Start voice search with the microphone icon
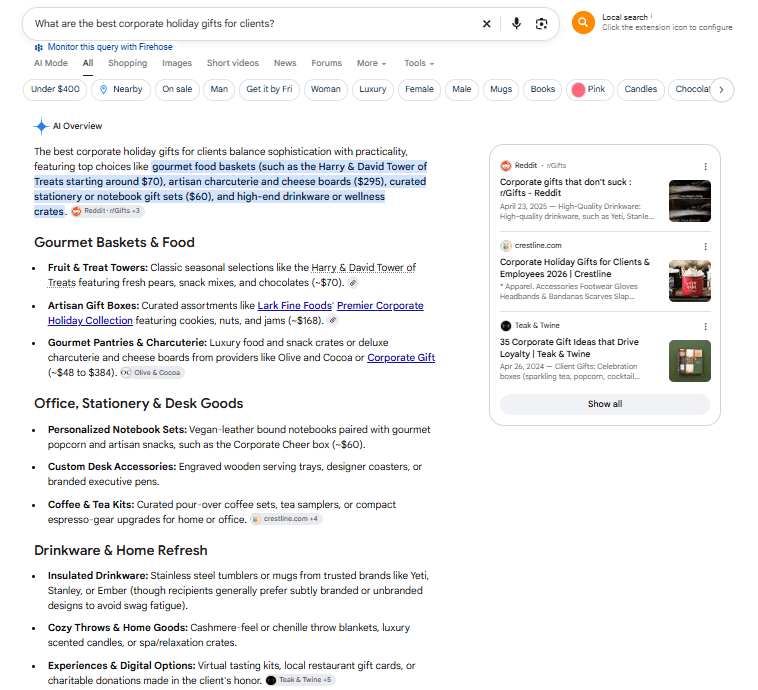This screenshot has width=758, height=690. coord(516,23)
